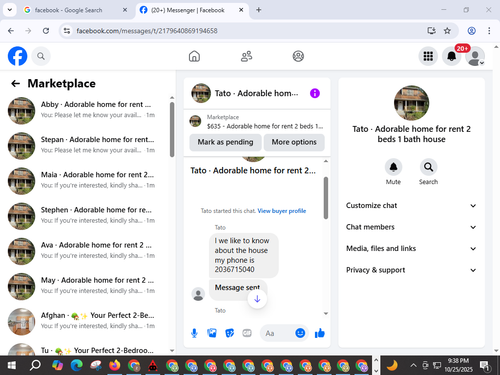Click the $635 Marketplace listing banner

point(257,122)
